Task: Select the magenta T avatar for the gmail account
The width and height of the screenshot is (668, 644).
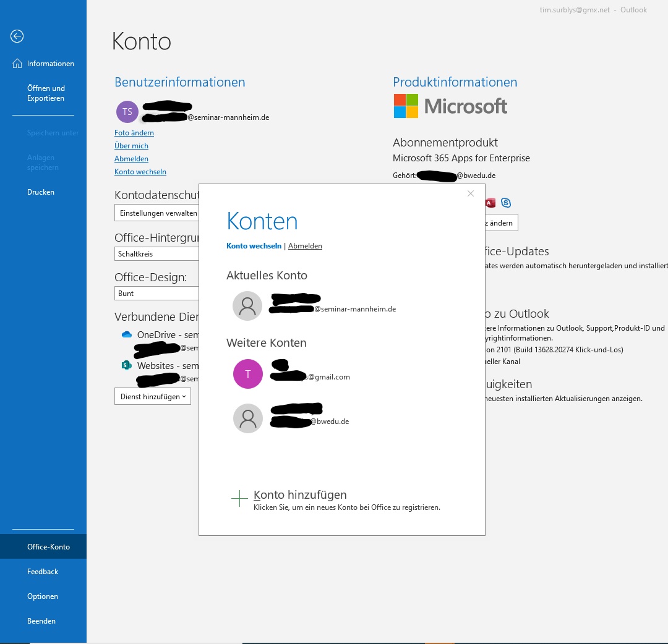Action: pyautogui.click(x=248, y=374)
